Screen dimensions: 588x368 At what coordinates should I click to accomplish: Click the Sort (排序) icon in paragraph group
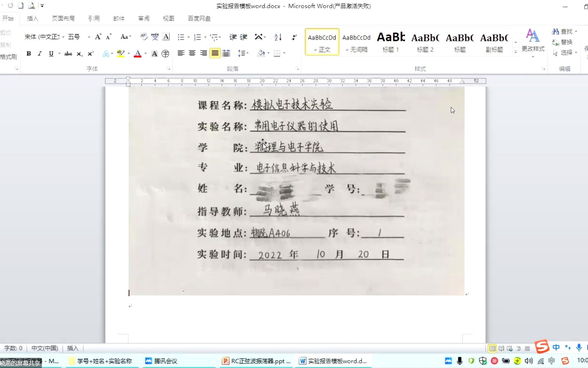278,37
